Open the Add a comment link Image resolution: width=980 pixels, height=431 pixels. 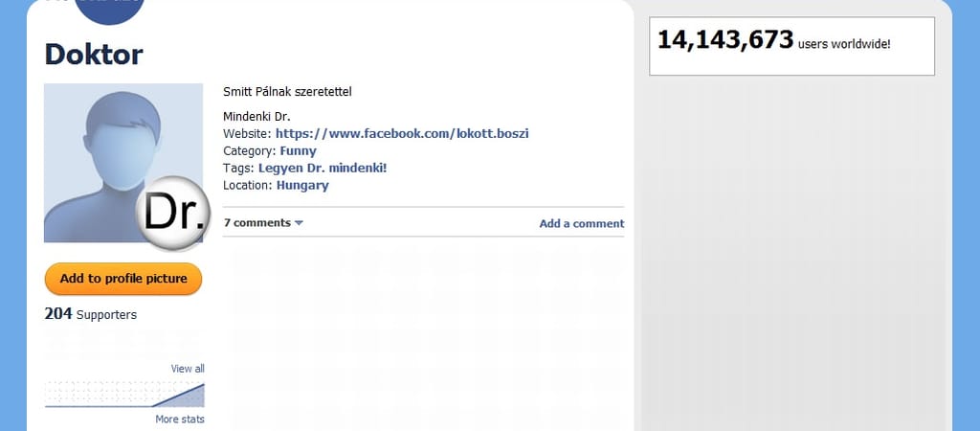[581, 224]
